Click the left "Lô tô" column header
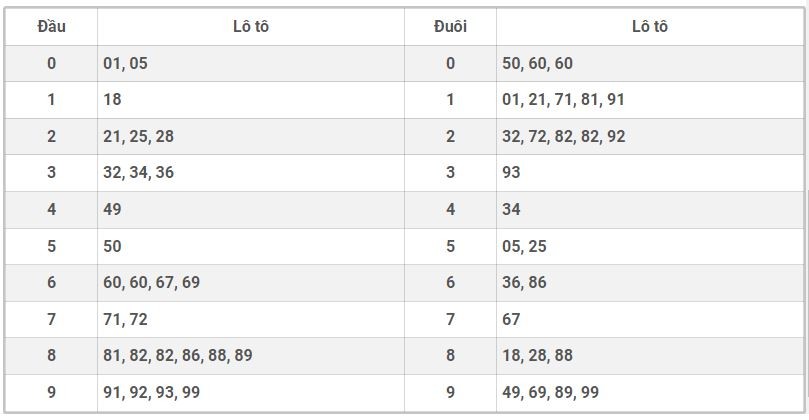This screenshot has width=809, height=420. [x=250, y=27]
